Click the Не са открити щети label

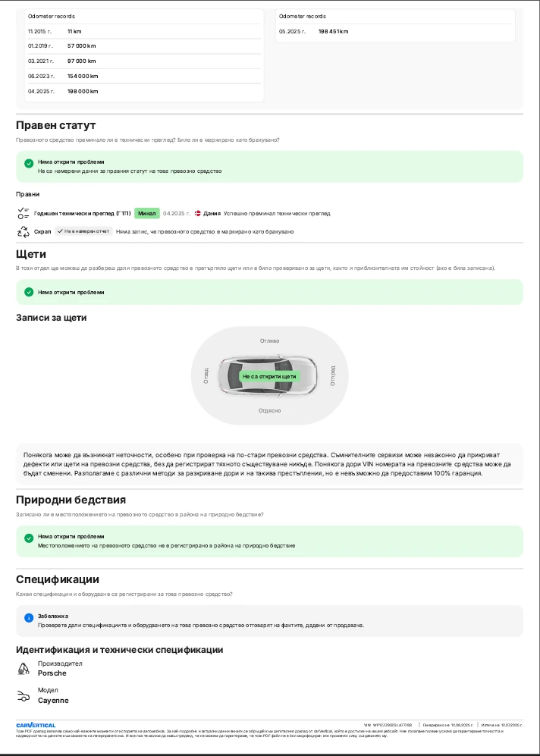click(269, 376)
